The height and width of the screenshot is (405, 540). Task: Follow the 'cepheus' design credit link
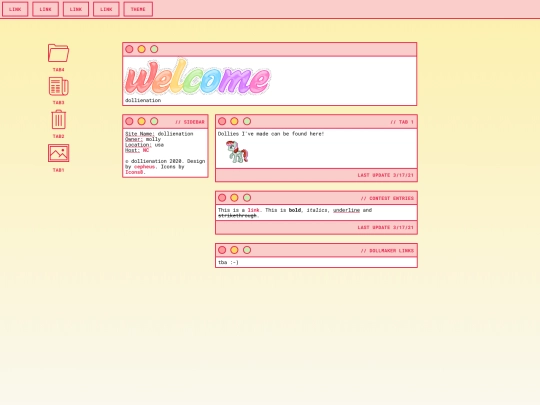144,167
